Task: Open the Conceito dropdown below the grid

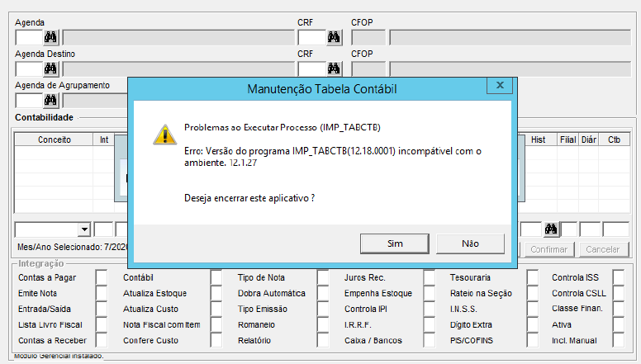Action: pos(84,229)
